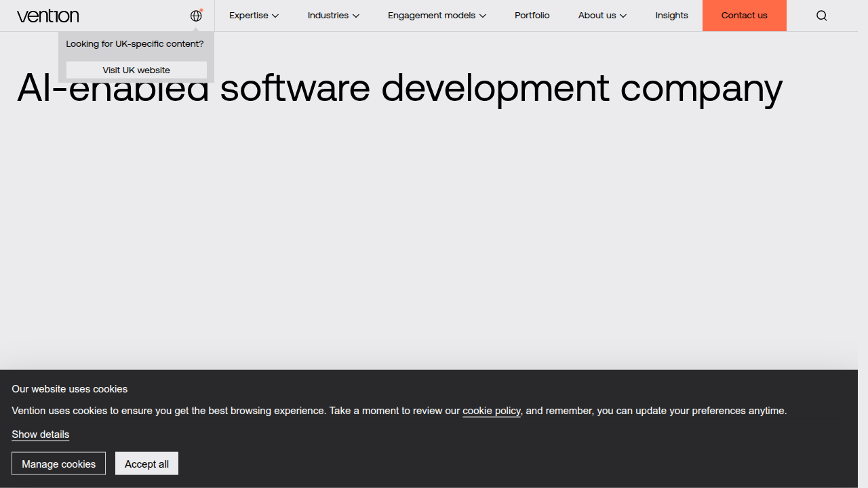Expand the About us dropdown
This screenshot has width=868, height=488.
tap(603, 16)
